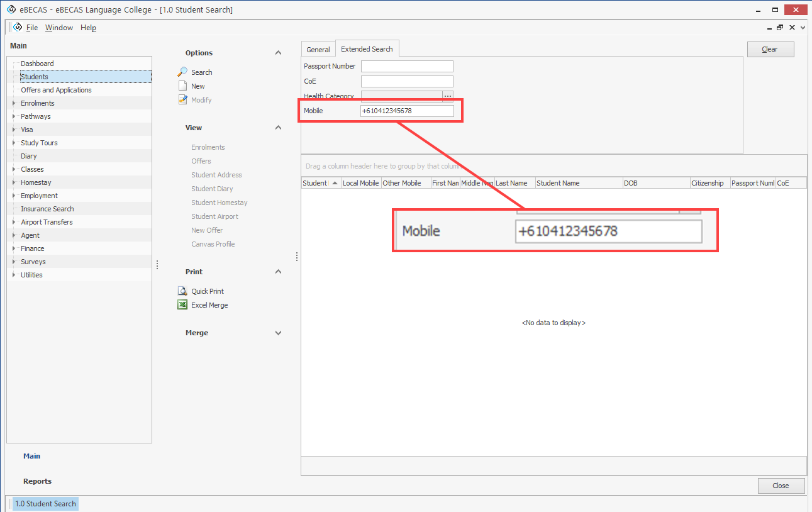Expand the Finance tree node
Viewport: 812px width, 512px height.
coord(14,248)
